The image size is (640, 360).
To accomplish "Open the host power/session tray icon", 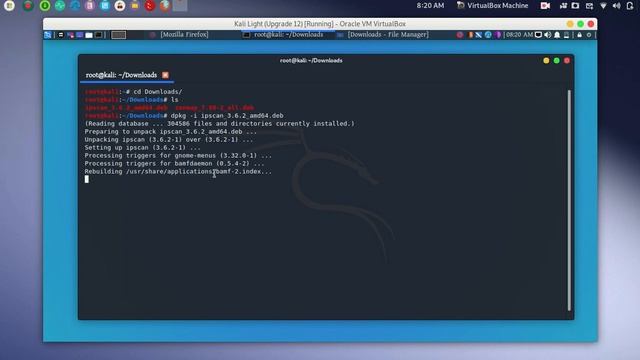I will [629, 6].
